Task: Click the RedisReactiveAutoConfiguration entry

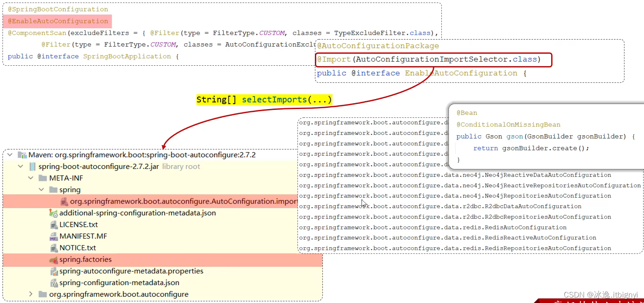Action: pos(448,238)
